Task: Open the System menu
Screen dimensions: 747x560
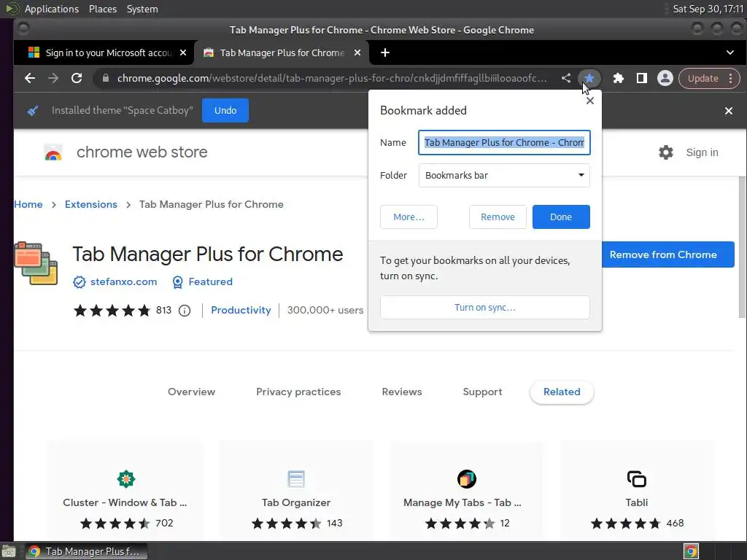Action: [x=142, y=9]
